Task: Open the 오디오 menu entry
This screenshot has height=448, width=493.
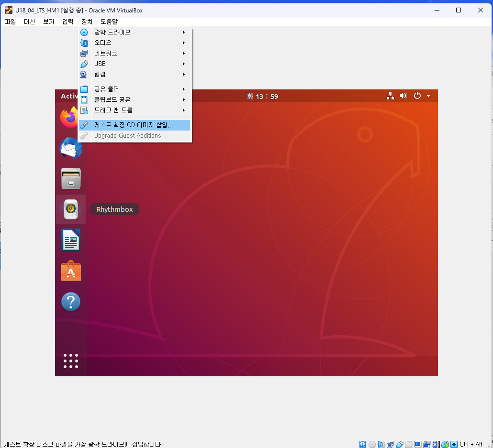Action: tap(134, 43)
